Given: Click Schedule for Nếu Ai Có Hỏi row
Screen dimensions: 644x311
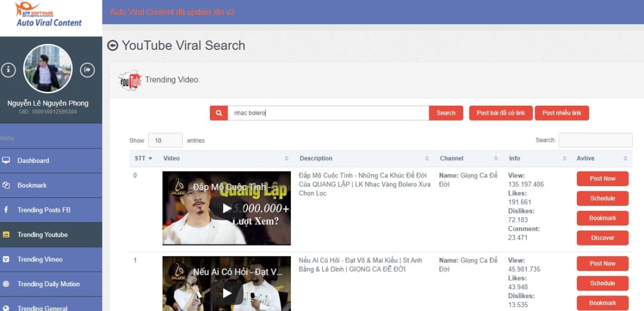Looking at the screenshot, I should 603,283.
